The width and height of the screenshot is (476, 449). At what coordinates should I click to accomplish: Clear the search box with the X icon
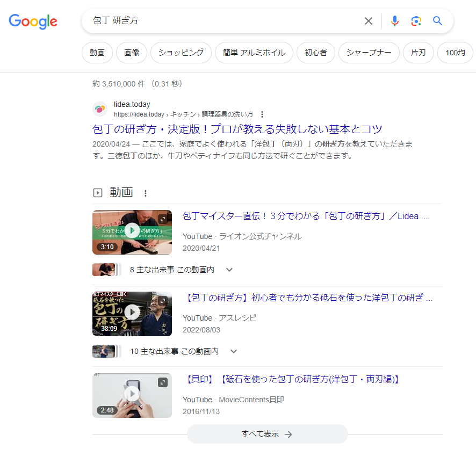tap(368, 21)
